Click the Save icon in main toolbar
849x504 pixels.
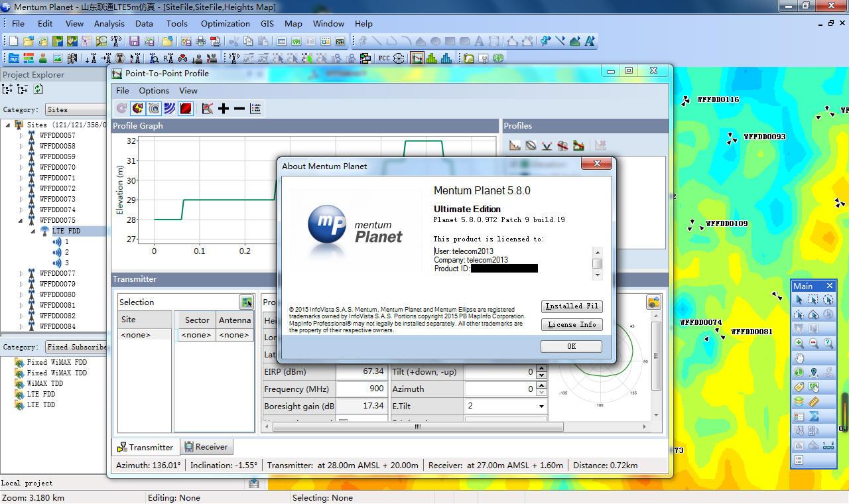(135, 41)
